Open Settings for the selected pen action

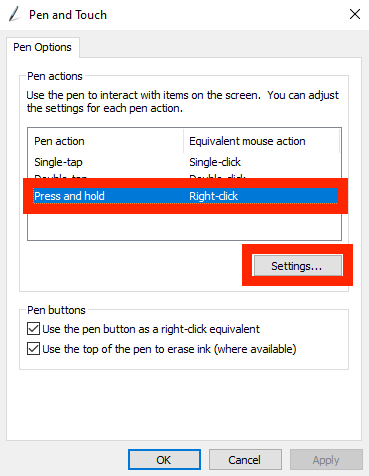(x=298, y=266)
